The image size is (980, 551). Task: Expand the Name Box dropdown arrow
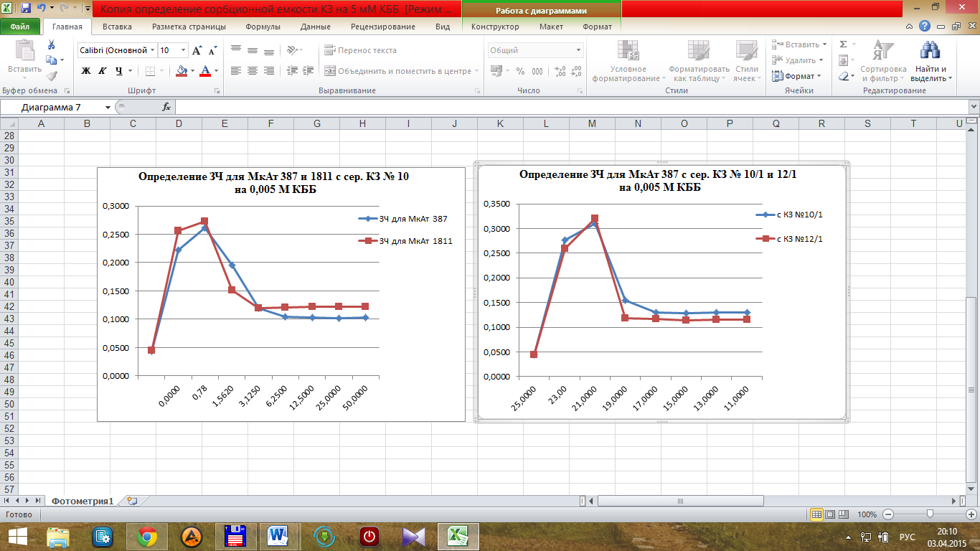pyautogui.click(x=108, y=107)
